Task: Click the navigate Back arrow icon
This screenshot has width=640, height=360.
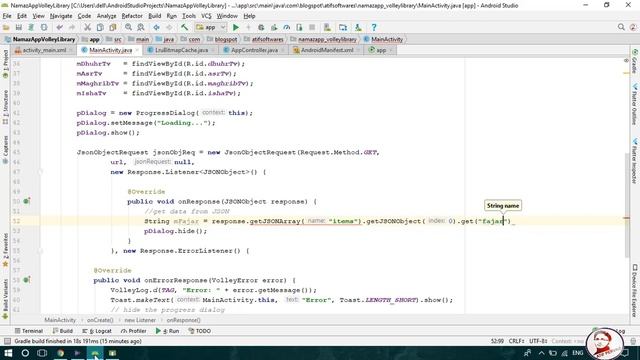Action: click(x=156, y=27)
